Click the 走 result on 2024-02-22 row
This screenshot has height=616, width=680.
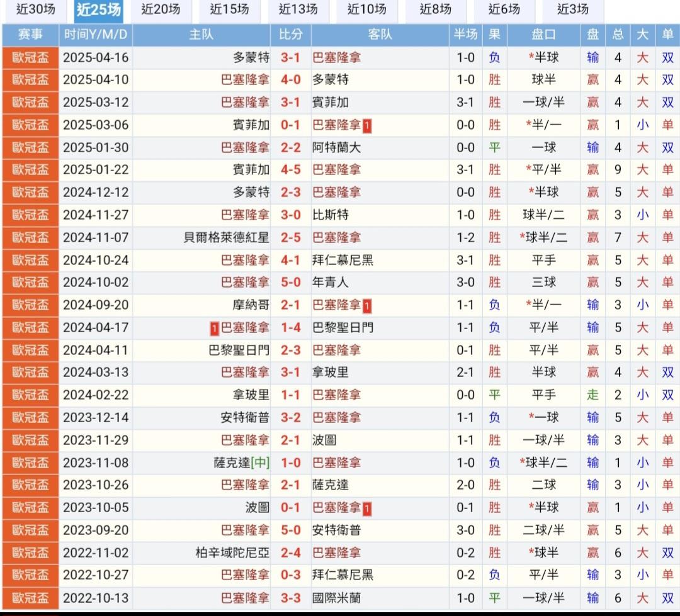point(593,395)
